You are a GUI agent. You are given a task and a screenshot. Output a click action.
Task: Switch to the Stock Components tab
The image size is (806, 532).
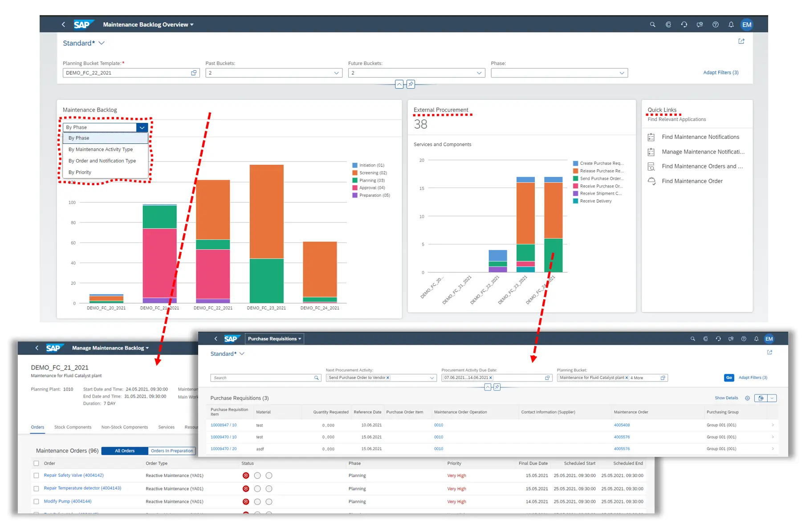73,427
